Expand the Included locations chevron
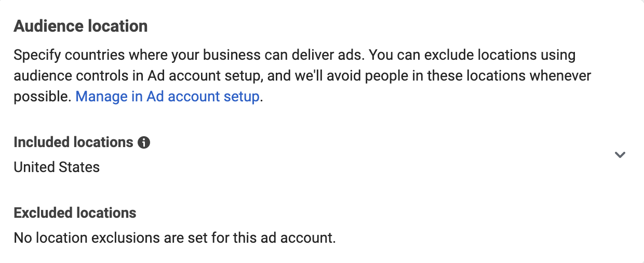Image resolution: width=644 pixels, height=263 pixels. click(x=620, y=154)
